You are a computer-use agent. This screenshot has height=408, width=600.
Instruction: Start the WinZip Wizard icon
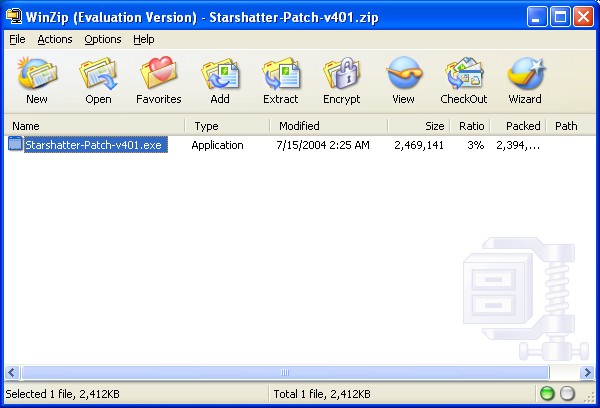525,73
